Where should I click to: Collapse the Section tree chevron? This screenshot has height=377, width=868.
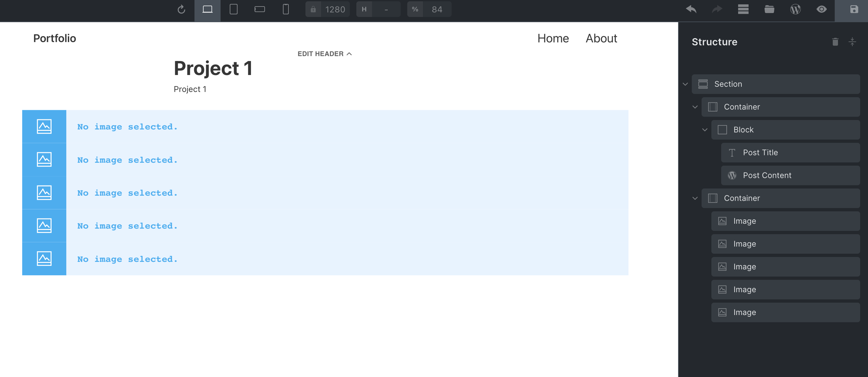pos(685,84)
